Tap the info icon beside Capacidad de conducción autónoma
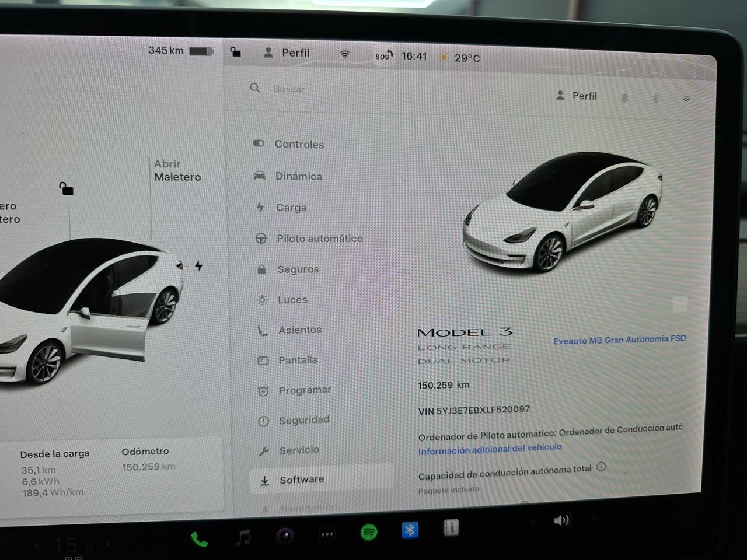 (x=601, y=467)
